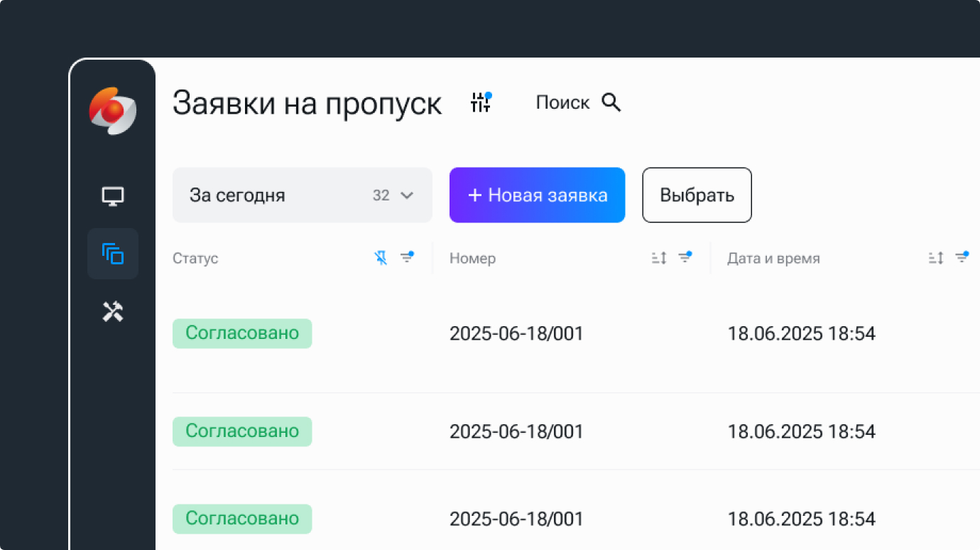Viewport: 980px width, 550px height.
Task: Click the Заявки на пропуск page title
Action: [307, 103]
